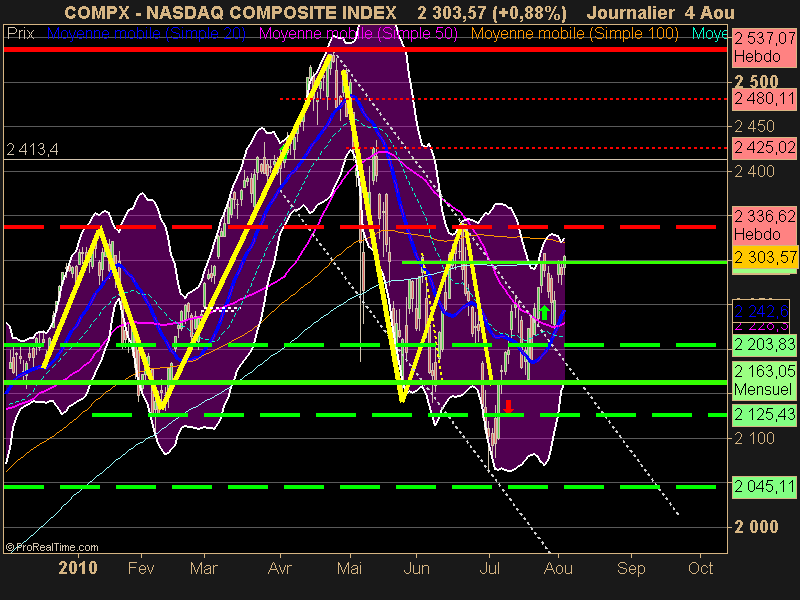Select the 2 480,11 price label
The width and height of the screenshot is (800, 600).
pyautogui.click(x=764, y=98)
